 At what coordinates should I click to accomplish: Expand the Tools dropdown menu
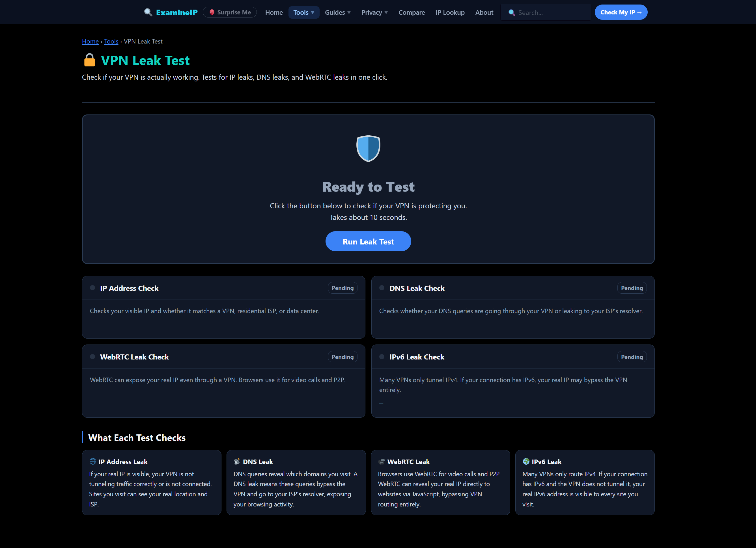304,12
